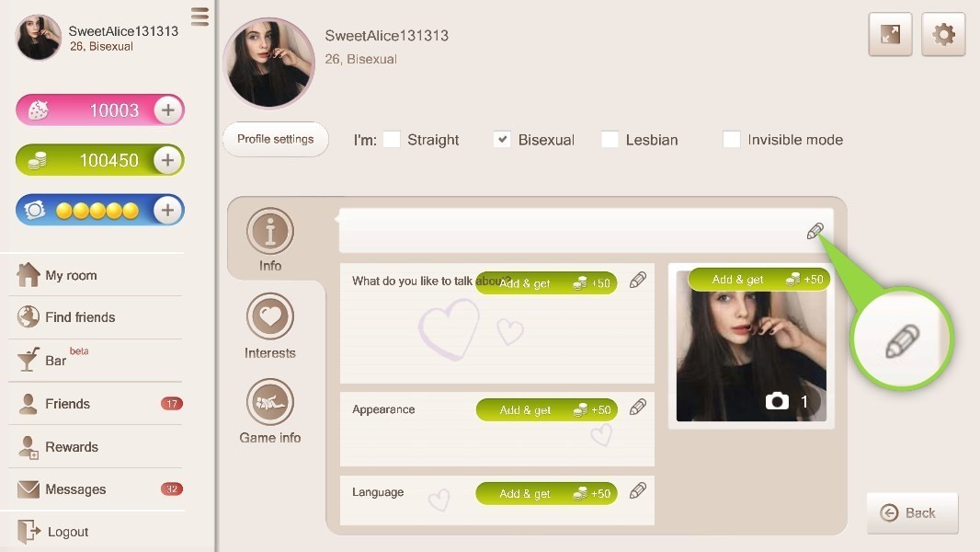Switch to the Game info tab
This screenshot has height=552, width=980.
(270, 411)
